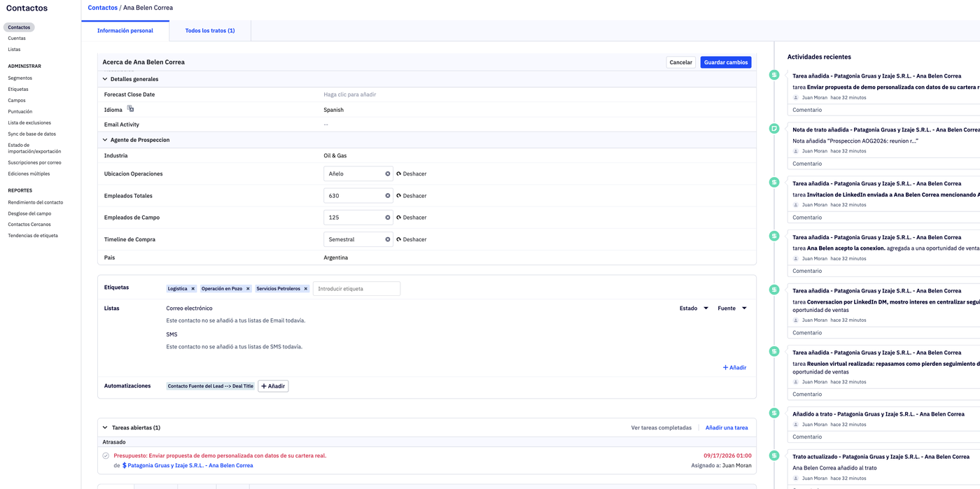Click the Añadir una tarea link
The width and height of the screenshot is (980, 489).
pyautogui.click(x=727, y=427)
